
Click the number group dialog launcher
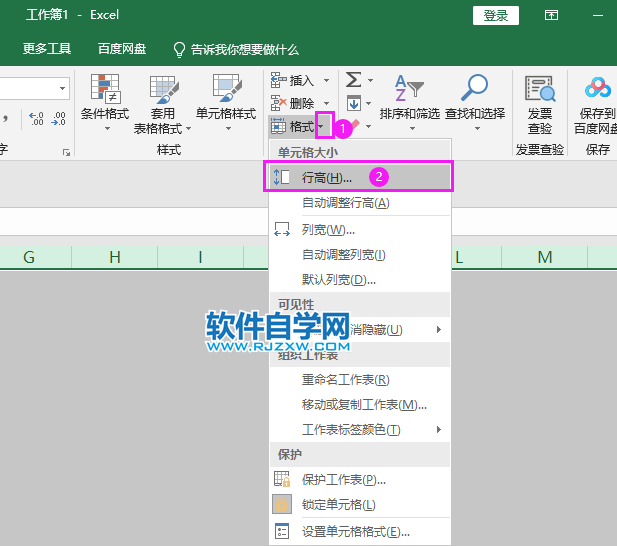coord(66,153)
